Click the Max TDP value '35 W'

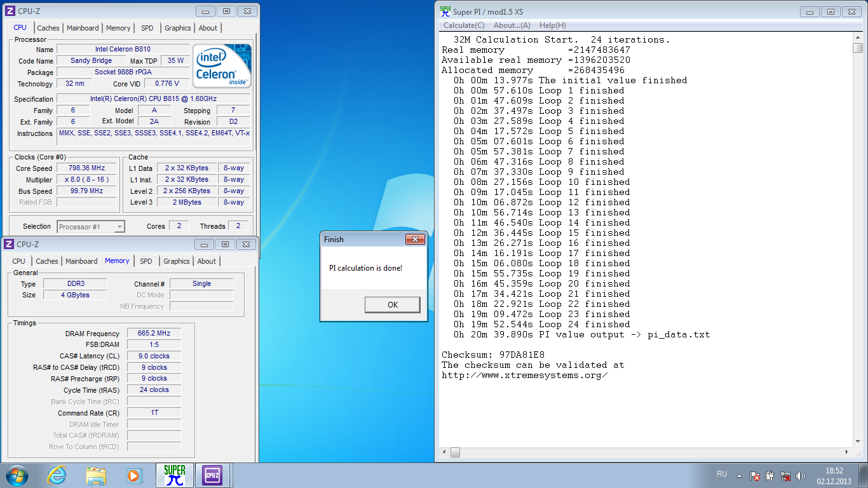[x=176, y=60]
